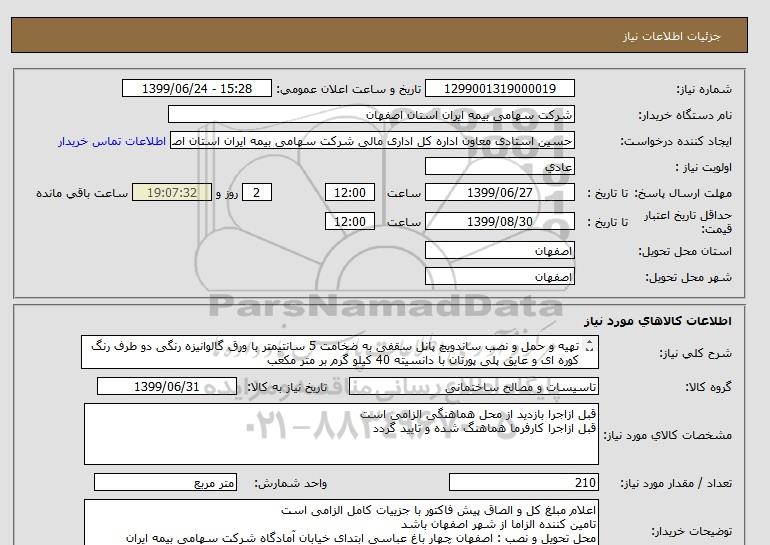Click the remaining days field showing 2
770x545 pixels.
point(256,192)
